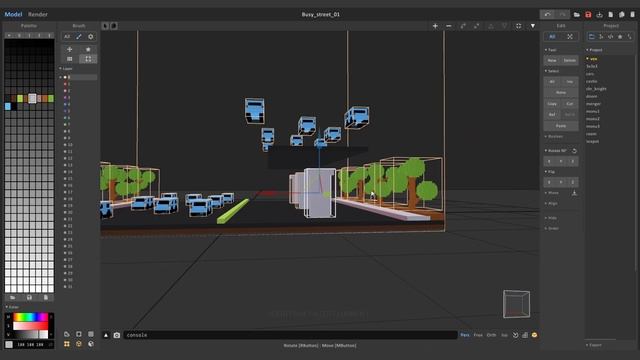
Task: Switch to the Model tab
Action: [x=13, y=14]
